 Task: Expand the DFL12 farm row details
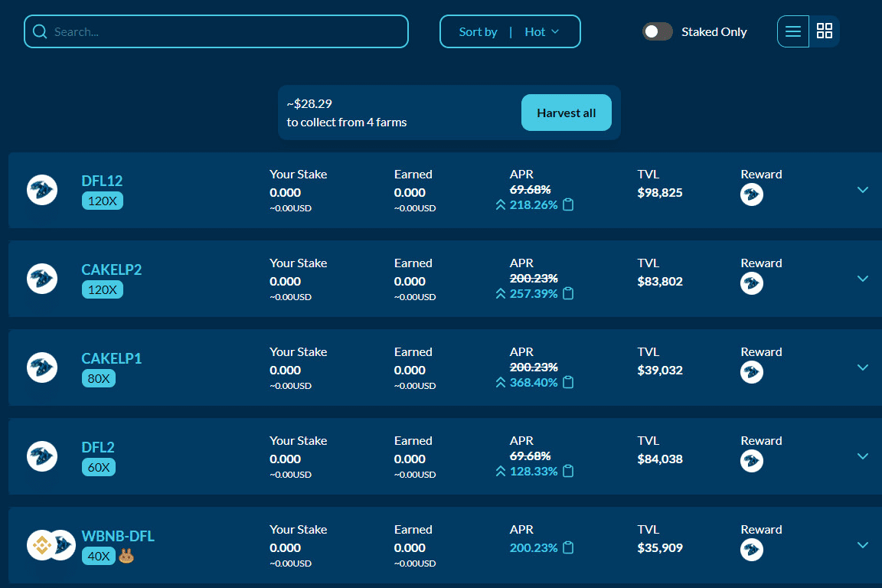(863, 190)
